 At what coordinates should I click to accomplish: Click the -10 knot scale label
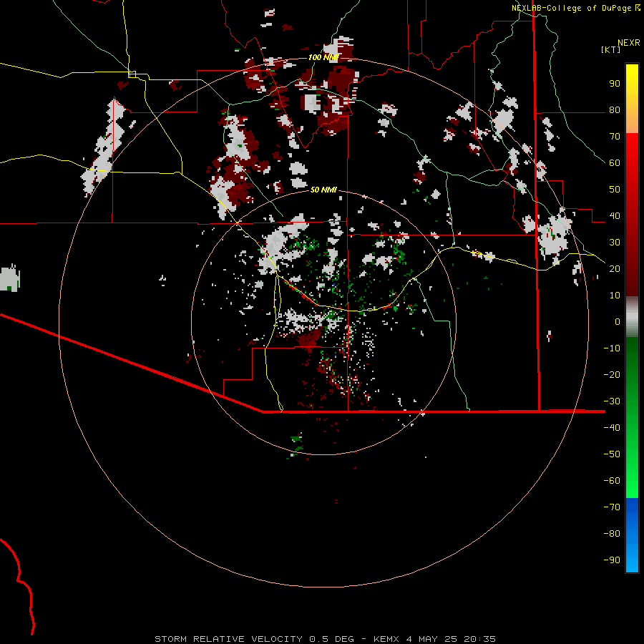pyautogui.click(x=612, y=348)
